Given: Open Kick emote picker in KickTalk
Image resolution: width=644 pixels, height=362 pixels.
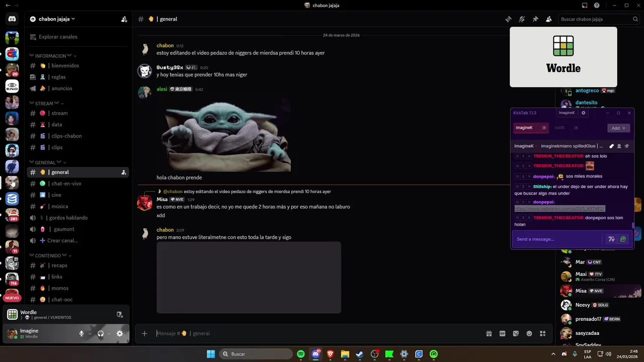Looking at the screenshot, I should 623,239.
